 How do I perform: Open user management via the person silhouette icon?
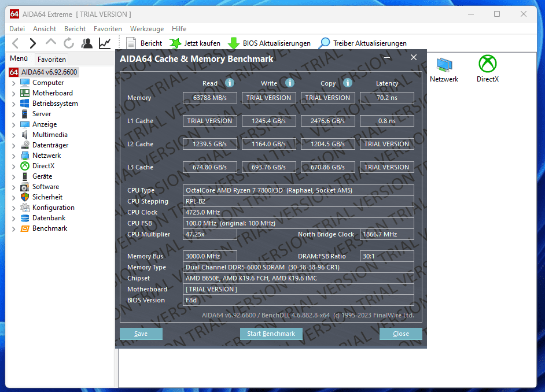[87, 43]
